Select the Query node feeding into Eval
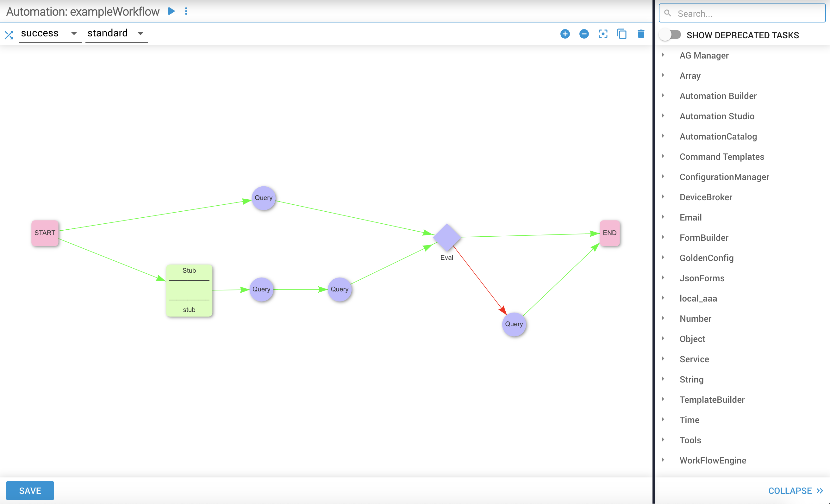830x504 pixels. point(340,289)
